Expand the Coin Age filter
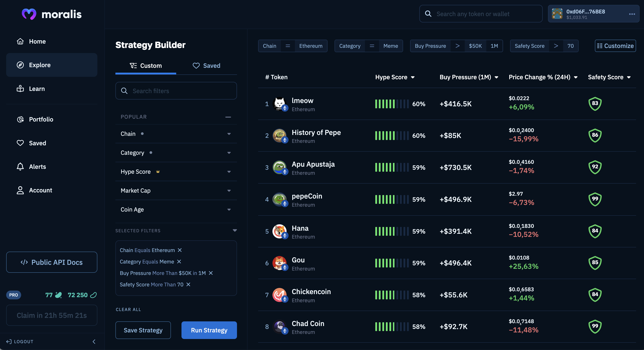Viewport: 644px width, 350px height. point(176,210)
